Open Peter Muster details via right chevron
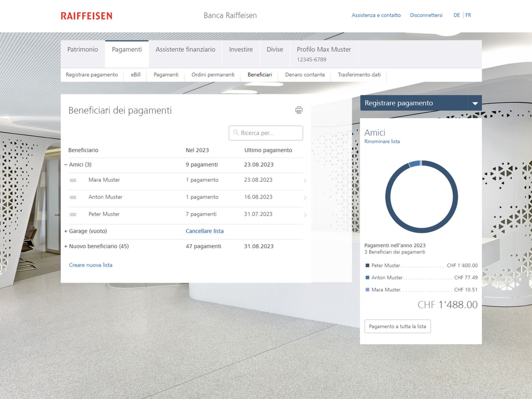532x399 pixels. pos(305,215)
